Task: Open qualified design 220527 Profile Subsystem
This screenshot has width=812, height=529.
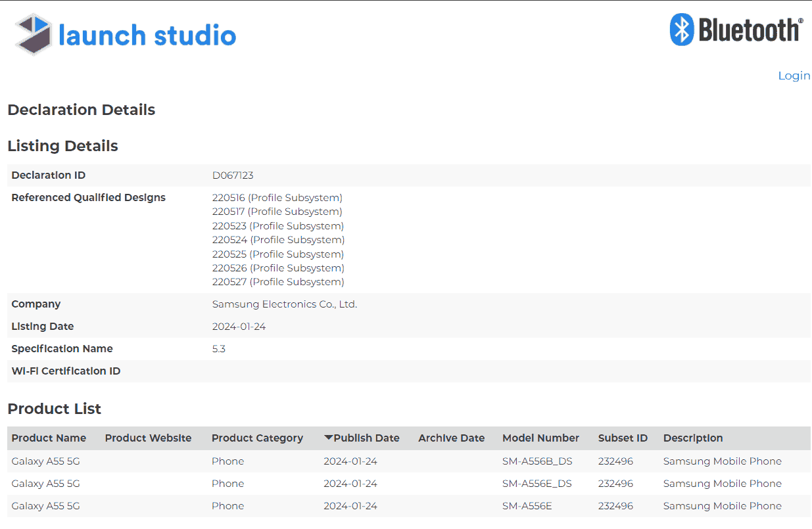Action: pyautogui.click(x=277, y=282)
